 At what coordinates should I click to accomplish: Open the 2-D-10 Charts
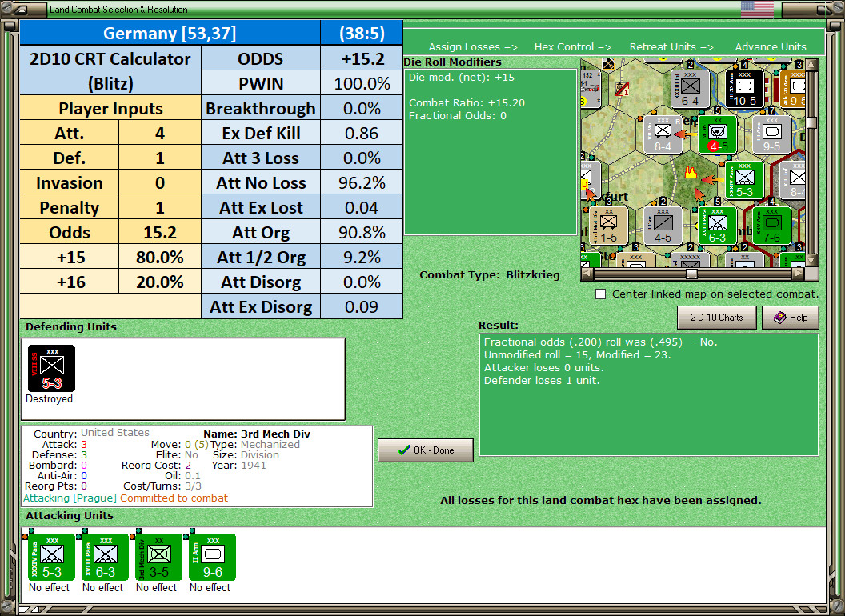(717, 318)
